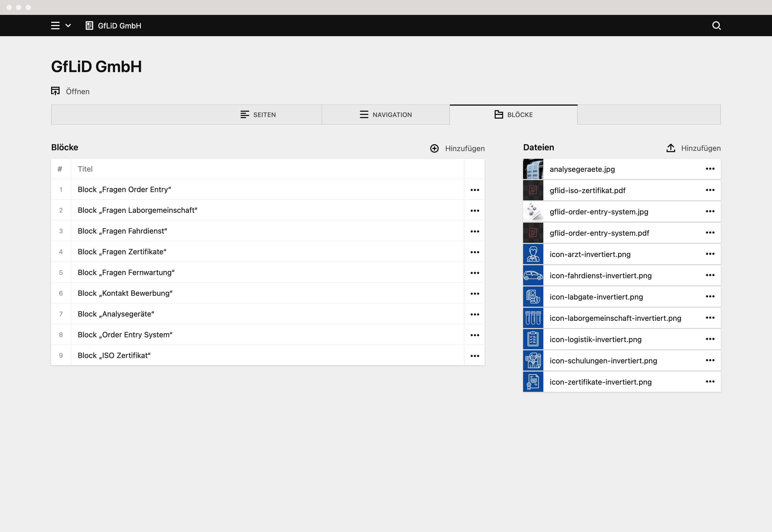Screen dimensions: 772x532
Task: Click the test tubes icon thumbnail
Action: click(x=533, y=318)
